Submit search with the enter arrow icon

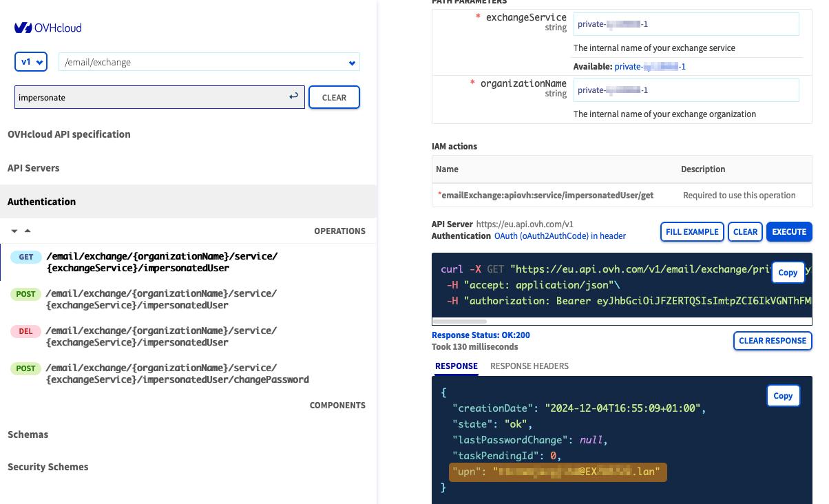coord(294,97)
